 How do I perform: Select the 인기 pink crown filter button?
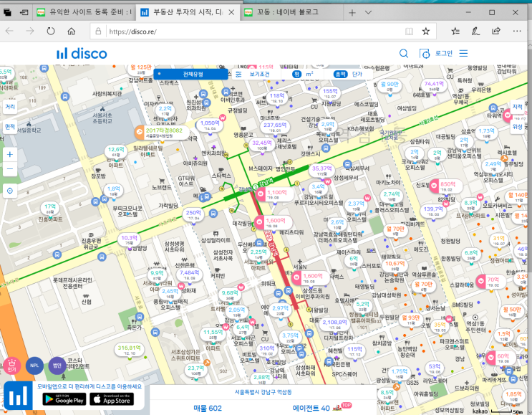click(x=12, y=366)
